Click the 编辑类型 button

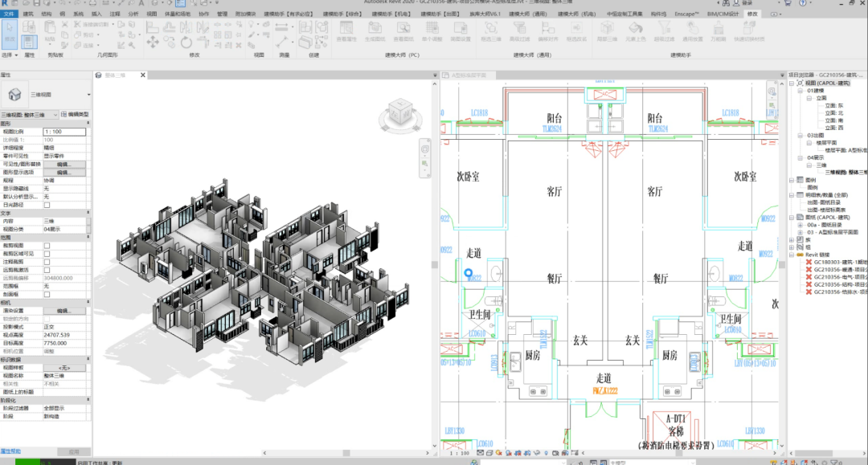[75, 115]
